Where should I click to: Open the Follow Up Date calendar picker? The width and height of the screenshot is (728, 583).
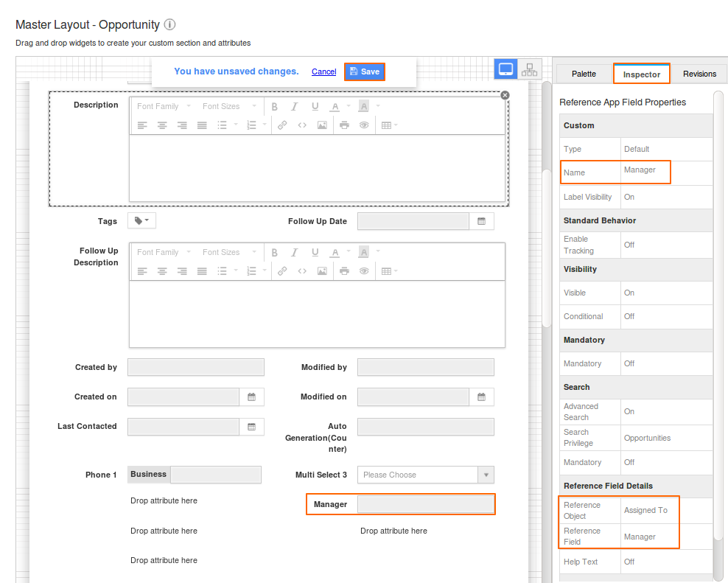tap(482, 220)
